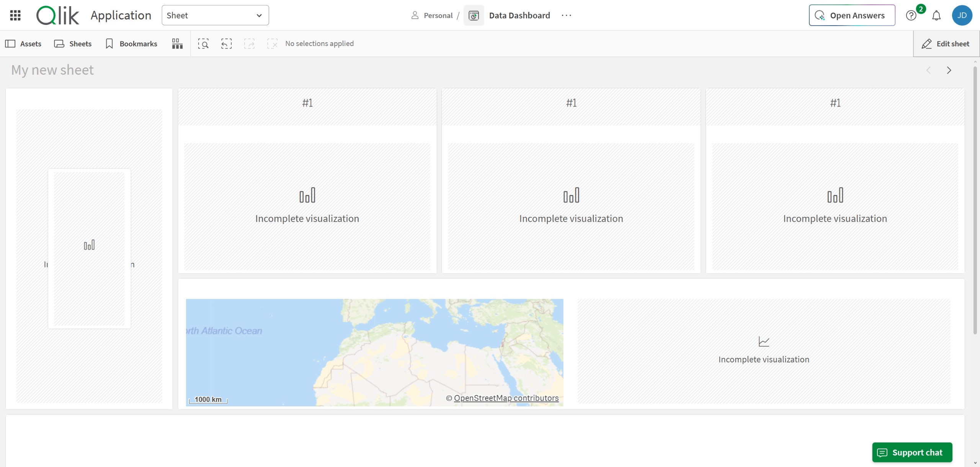The height and width of the screenshot is (467, 980).
Task: Click the Personal space breadcrumb
Action: 438,15
